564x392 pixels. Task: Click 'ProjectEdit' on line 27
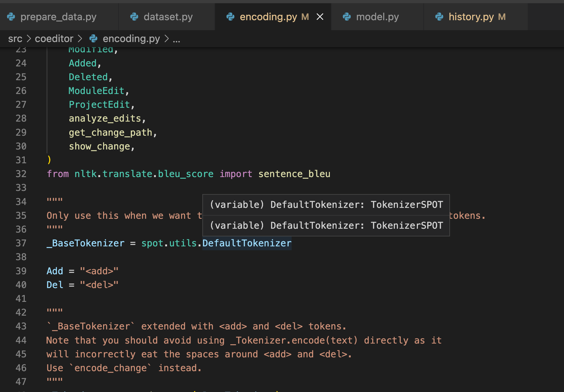point(99,105)
